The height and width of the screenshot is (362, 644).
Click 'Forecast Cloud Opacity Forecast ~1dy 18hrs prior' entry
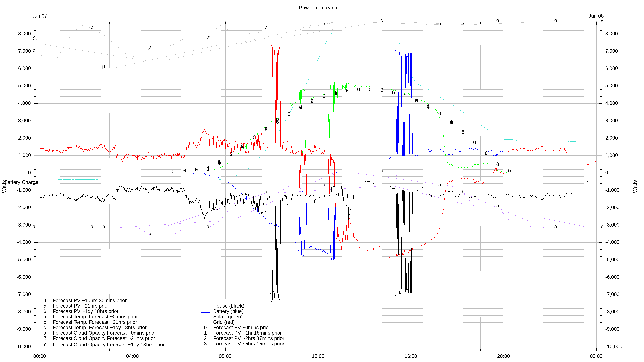click(x=109, y=345)
